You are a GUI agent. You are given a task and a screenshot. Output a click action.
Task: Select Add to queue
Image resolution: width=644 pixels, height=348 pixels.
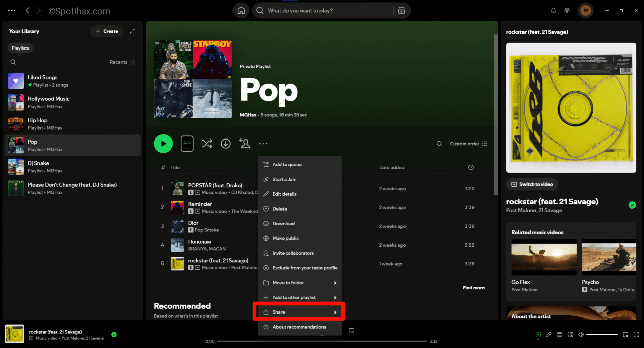[x=300, y=164]
